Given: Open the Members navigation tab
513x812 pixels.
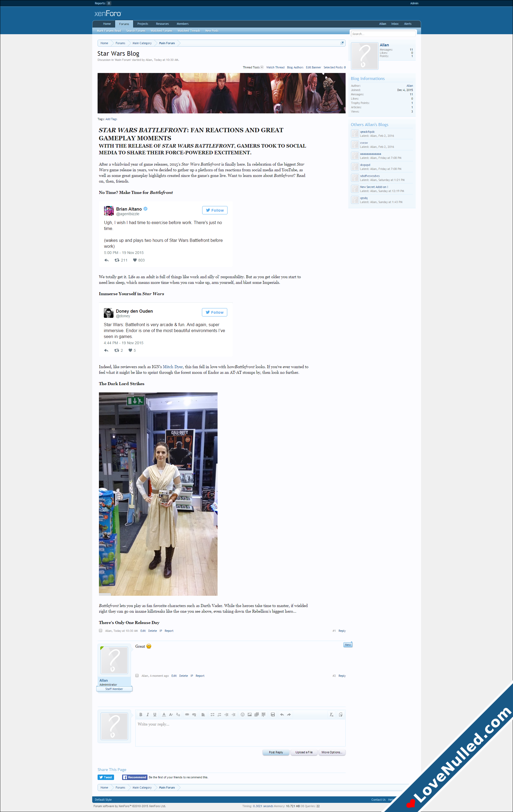Looking at the screenshot, I should [x=183, y=24].
